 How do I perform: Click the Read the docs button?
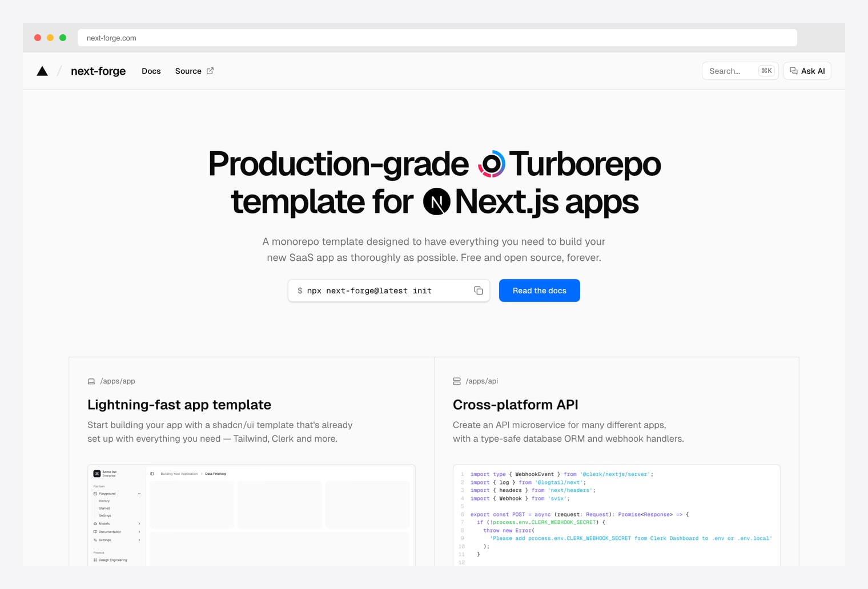540,291
